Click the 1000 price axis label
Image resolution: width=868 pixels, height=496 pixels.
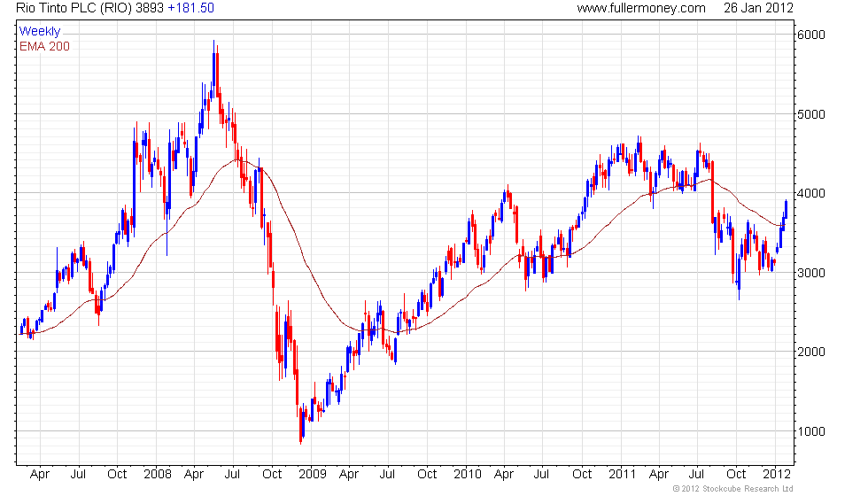tap(811, 432)
